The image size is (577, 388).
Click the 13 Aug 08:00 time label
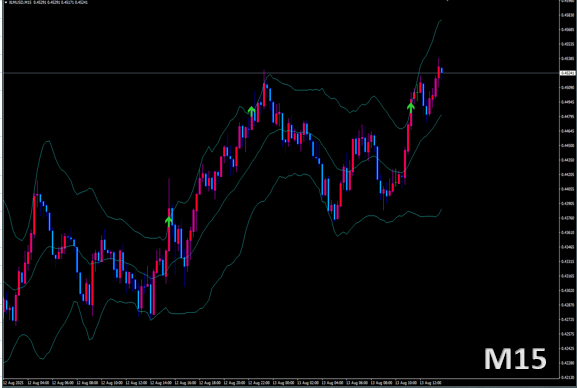[x=382, y=383]
